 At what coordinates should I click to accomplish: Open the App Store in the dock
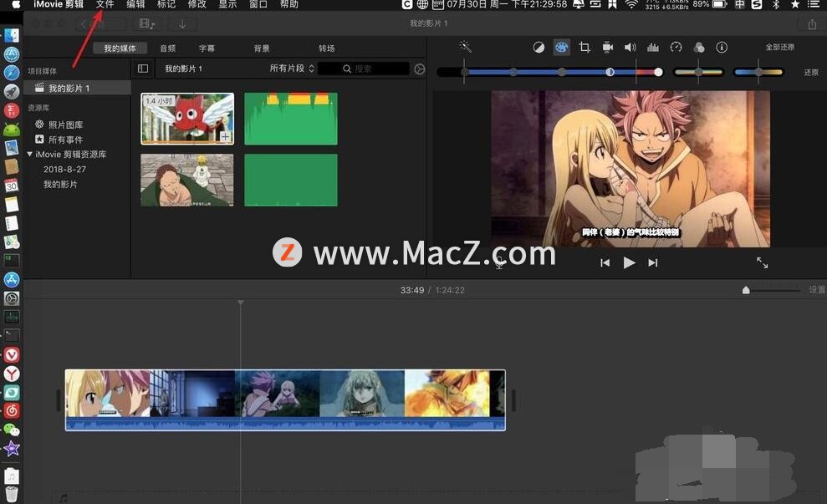pos(12,279)
